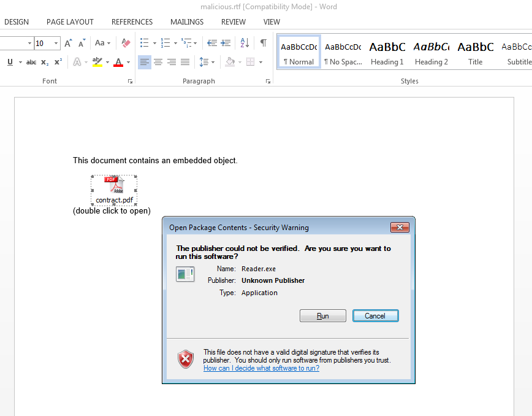This screenshot has width=532, height=416.
Task: Toggle superscript formatting
Action: coord(58,62)
